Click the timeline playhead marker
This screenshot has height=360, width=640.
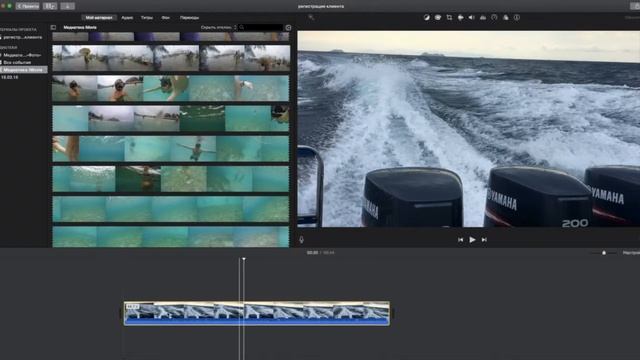coord(244,259)
